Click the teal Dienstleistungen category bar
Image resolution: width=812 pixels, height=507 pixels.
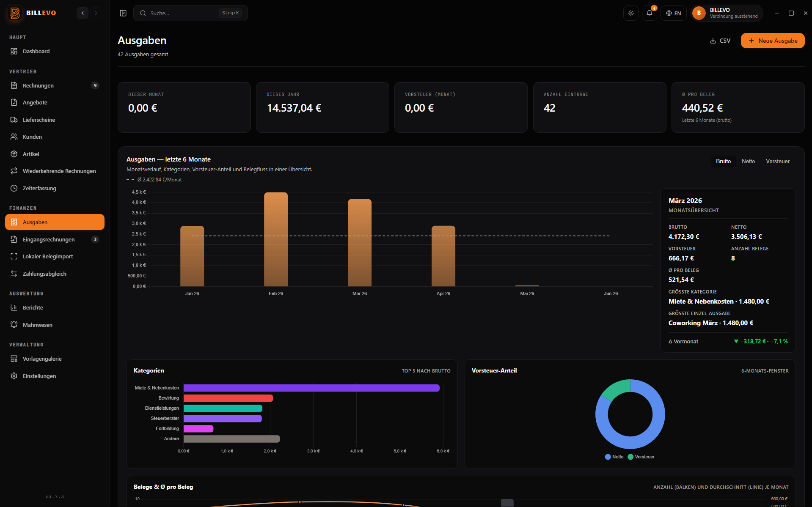pyautogui.click(x=223, y=408)
